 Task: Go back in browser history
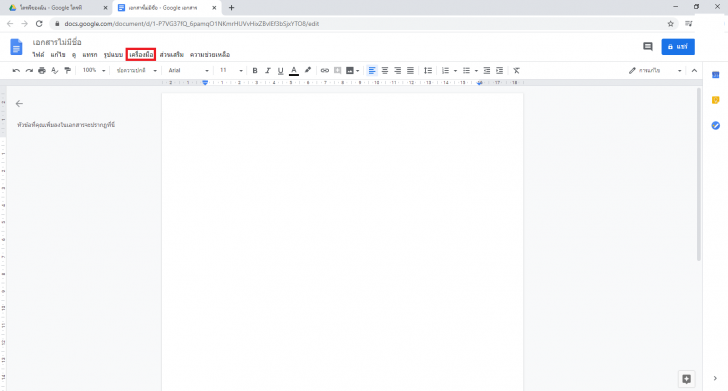10,24
